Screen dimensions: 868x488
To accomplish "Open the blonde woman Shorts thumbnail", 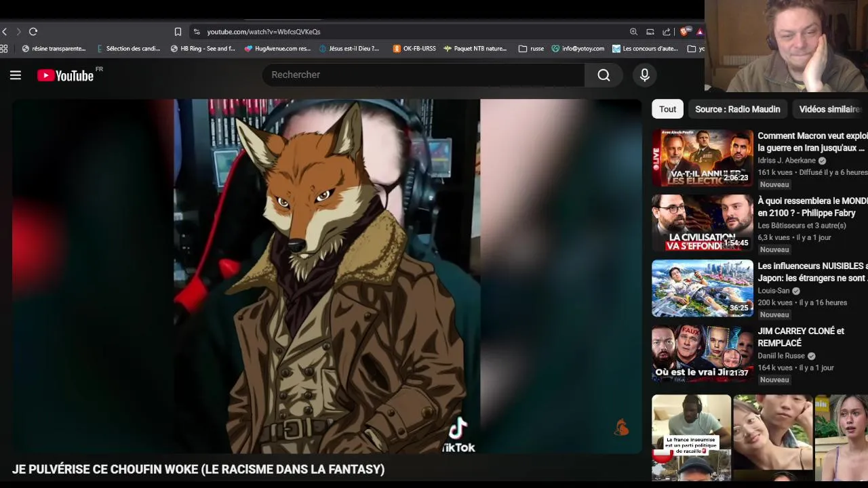I will (x=842, y=437).
